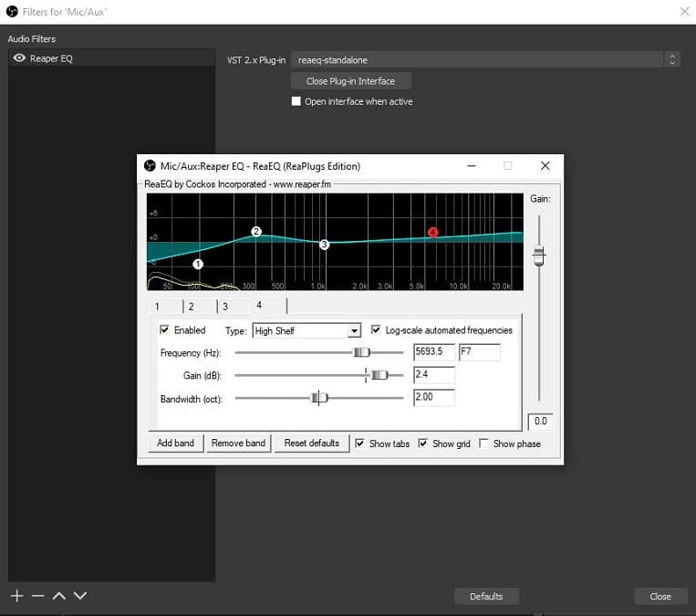The width and height of the screenshot is (696, 616).
Task: Remove selected filter with minus icon
Action: click(x=38, y=596)
